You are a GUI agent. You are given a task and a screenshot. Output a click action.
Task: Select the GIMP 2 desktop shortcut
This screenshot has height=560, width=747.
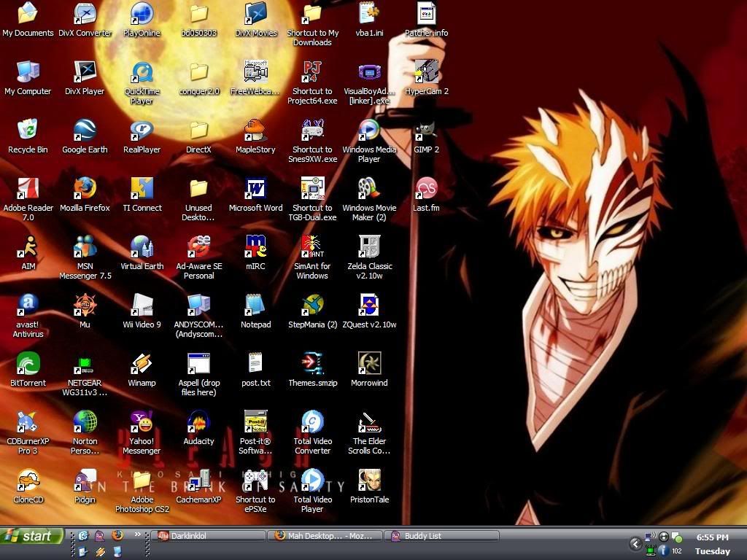coord(426,136)
